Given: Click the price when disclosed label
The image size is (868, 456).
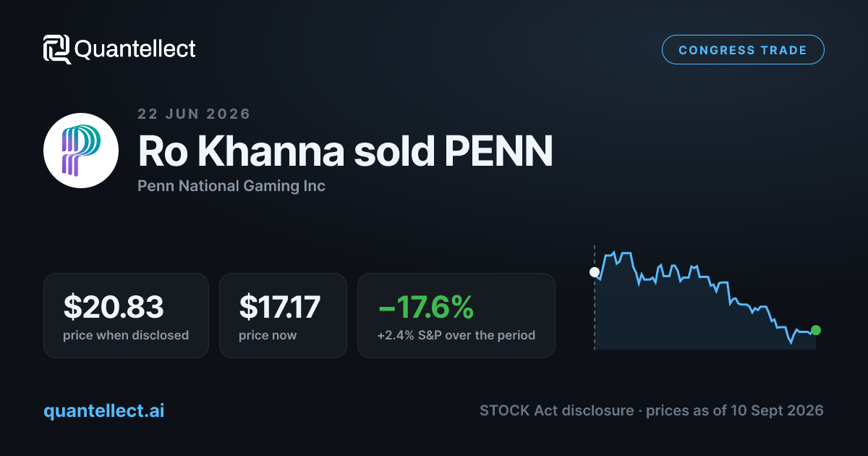Looking at the screenshot, I should pos(126,336).
